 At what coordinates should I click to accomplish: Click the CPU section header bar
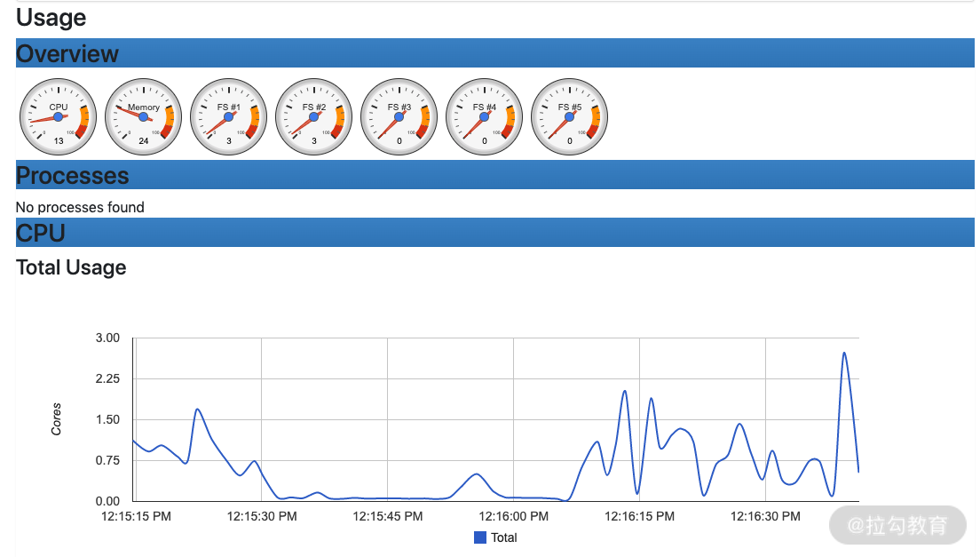[41, 233]
